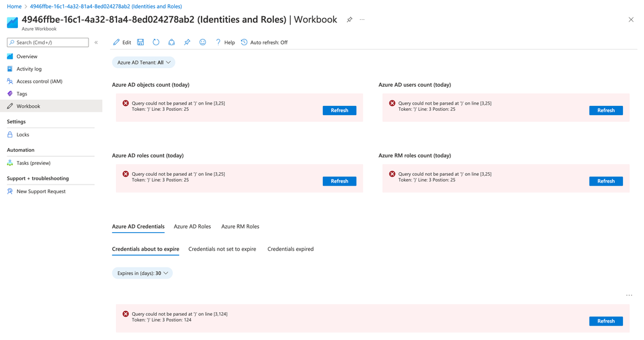This screenshot has height=340, width=644.
Task: Click the Activity log icon
Action: coord(10,69)
